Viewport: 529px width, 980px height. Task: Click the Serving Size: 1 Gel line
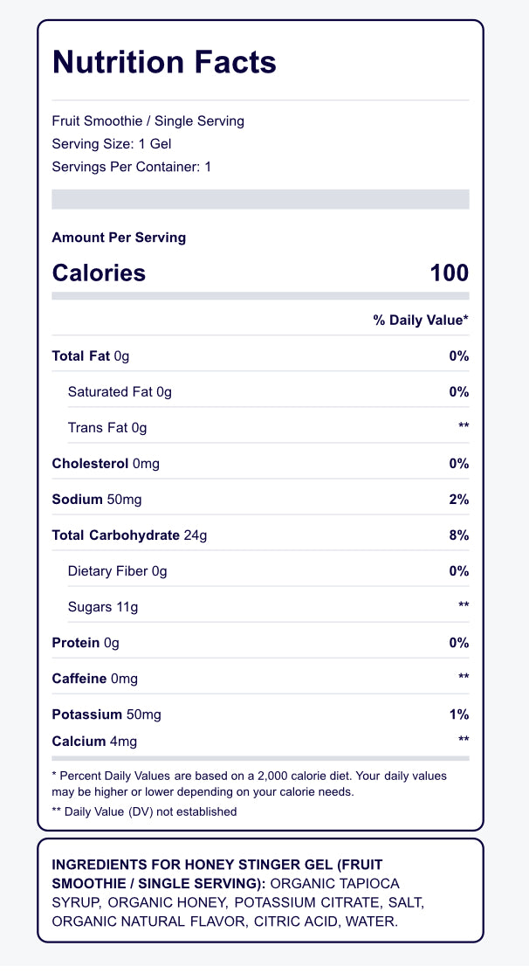tap(112, 143)
